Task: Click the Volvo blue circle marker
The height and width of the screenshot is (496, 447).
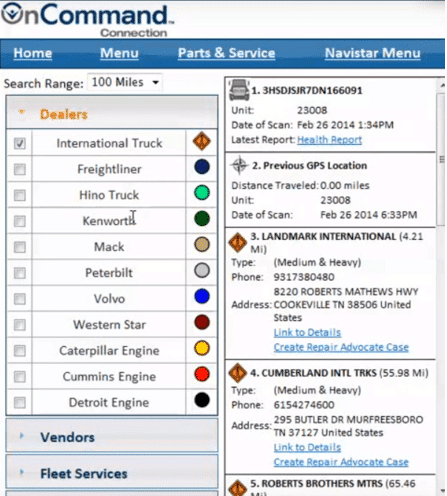Action: (202, 296)
